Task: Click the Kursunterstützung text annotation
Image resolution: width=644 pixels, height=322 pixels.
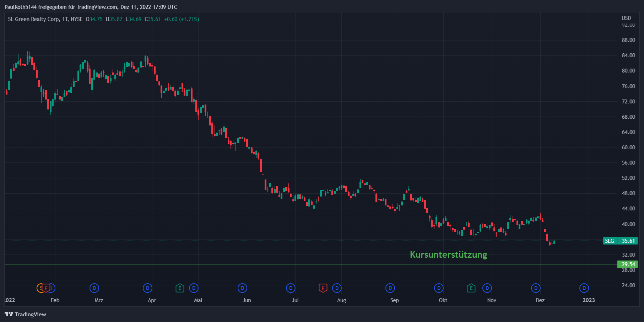Action: (448, 254)
